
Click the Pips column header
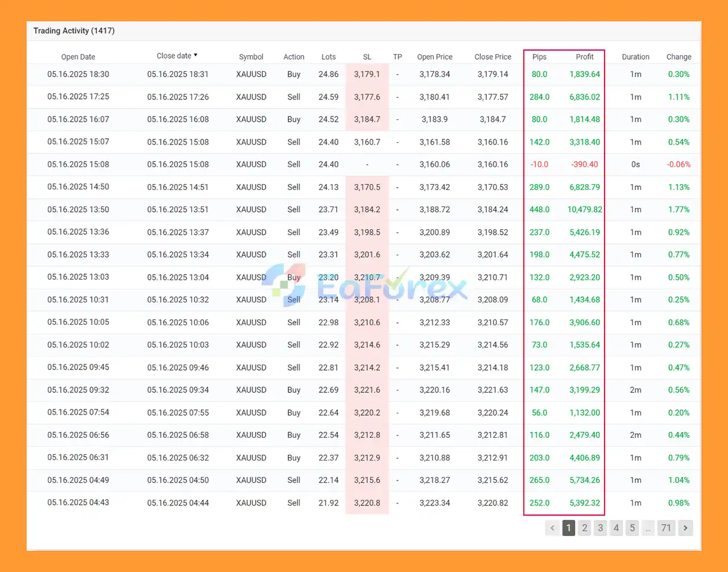539,57
